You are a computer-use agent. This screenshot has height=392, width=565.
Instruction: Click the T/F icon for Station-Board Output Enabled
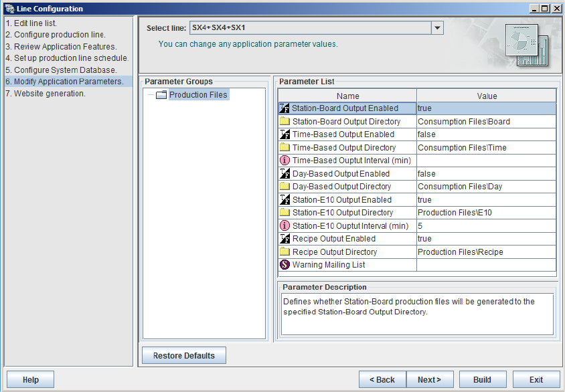(285, 108)
